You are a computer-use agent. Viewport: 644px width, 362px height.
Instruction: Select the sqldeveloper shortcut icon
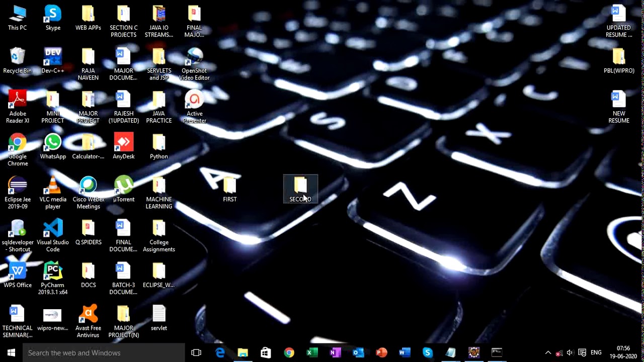[x=17, y=235]
